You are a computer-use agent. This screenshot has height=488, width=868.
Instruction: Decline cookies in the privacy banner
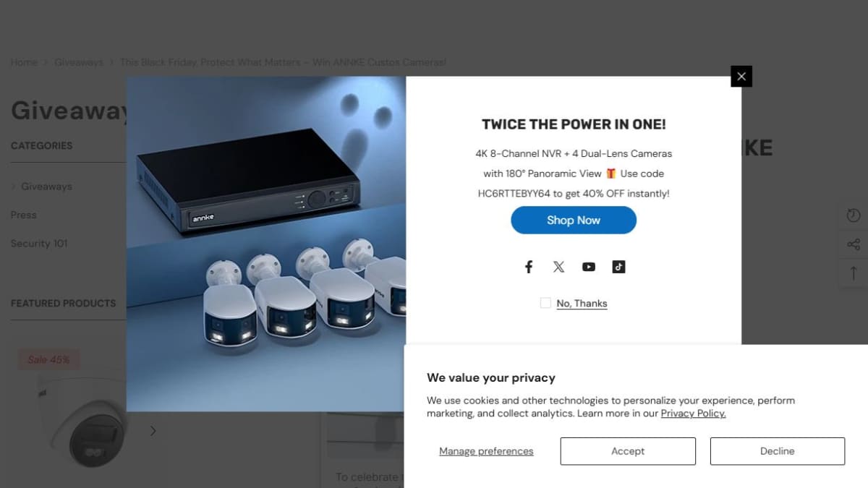tap(778, 451)
